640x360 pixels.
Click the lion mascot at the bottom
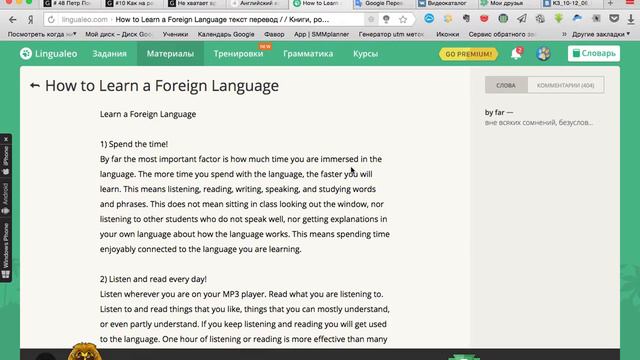pyautogui.click(x=84, y=351)
